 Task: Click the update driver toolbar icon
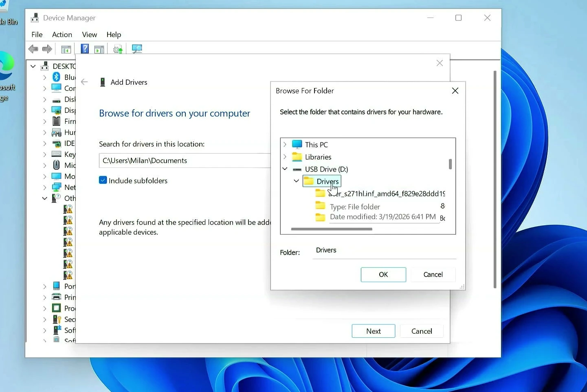tap(118, 49)
